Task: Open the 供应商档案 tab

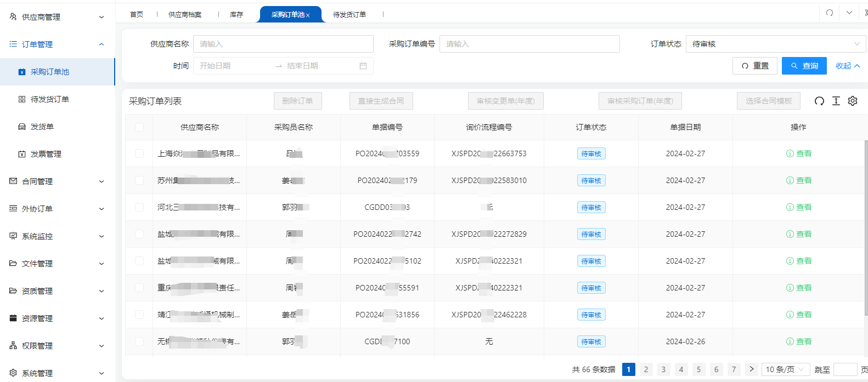Action: (185, 15)
